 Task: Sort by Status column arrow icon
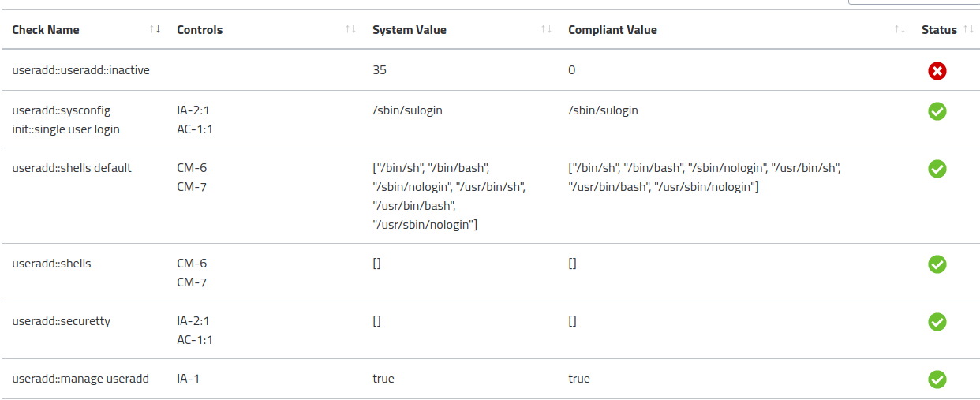tap(971, 29)
